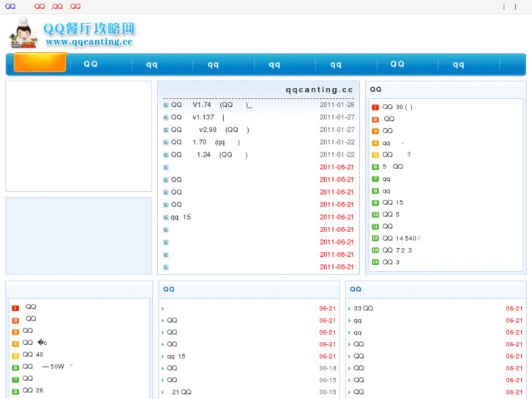Open the QQ 40 link in bottom-left list
The image size is (532, 399).
coord(33,355)
